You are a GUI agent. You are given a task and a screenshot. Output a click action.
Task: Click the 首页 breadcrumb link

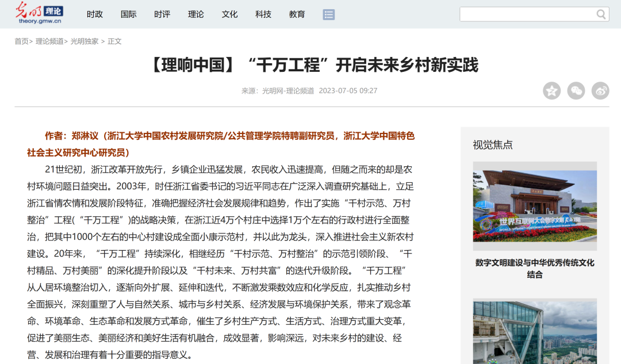[x=21, y=41]
